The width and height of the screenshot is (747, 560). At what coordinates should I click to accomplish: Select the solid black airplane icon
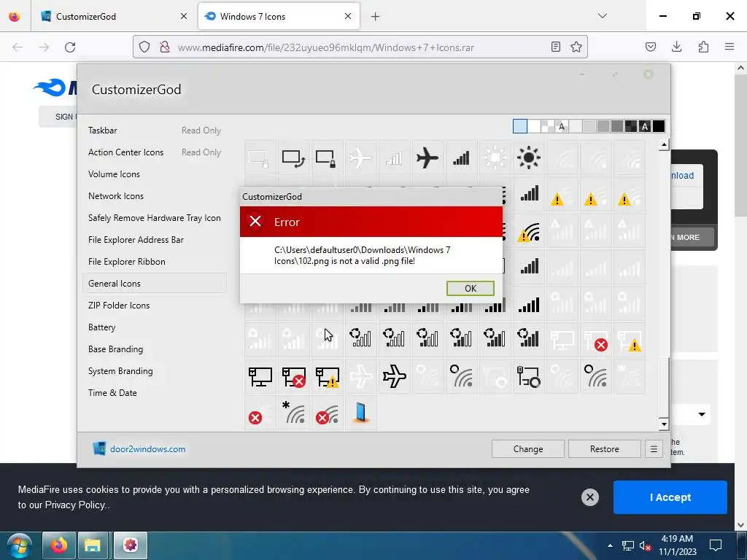427,157
